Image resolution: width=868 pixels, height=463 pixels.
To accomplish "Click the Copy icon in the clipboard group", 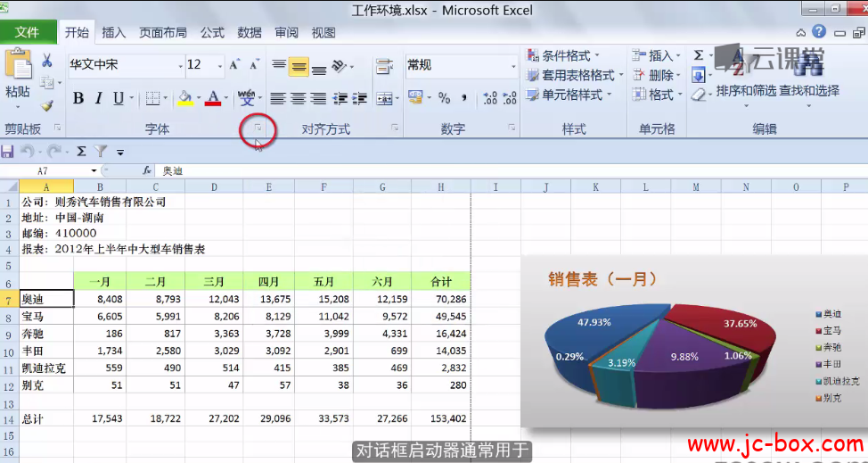I will click(47, 83).
